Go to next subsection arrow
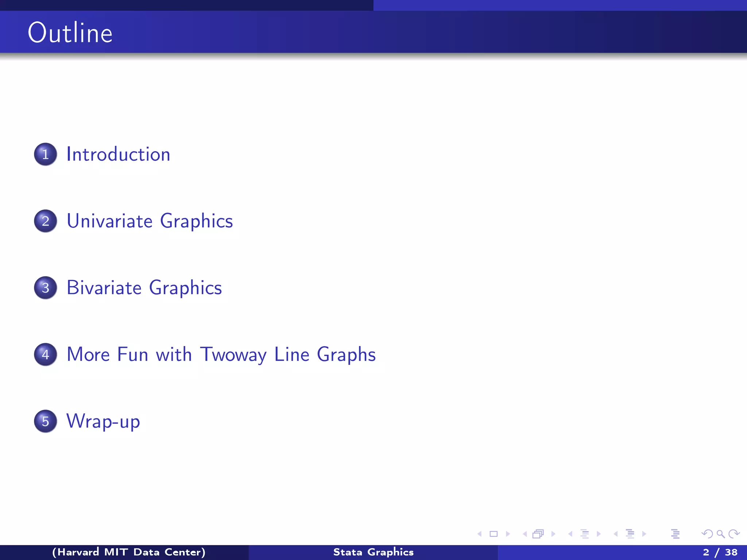 point(599,534)
